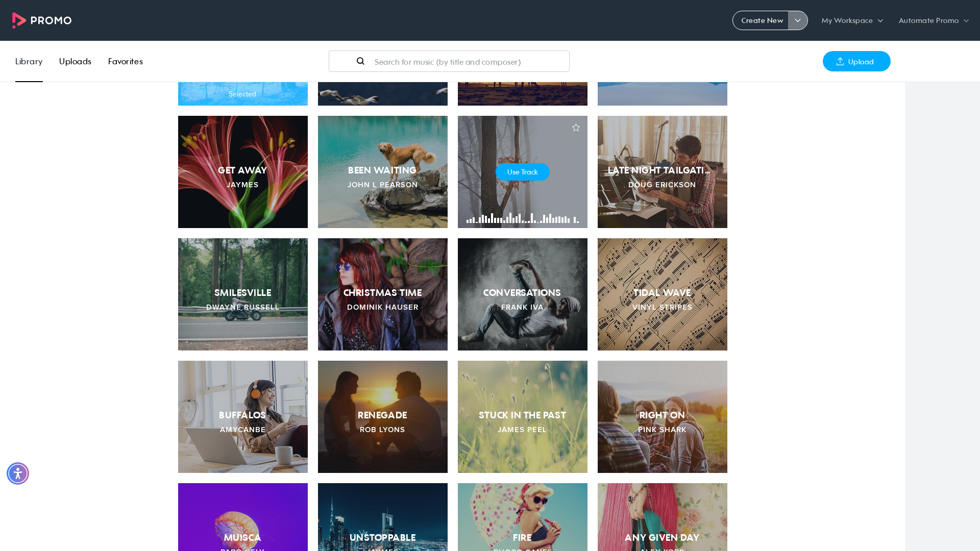The width and height of the screenshot is (980, 551).
Task: Focus the music search field
Action: click(x=449, y=61)
